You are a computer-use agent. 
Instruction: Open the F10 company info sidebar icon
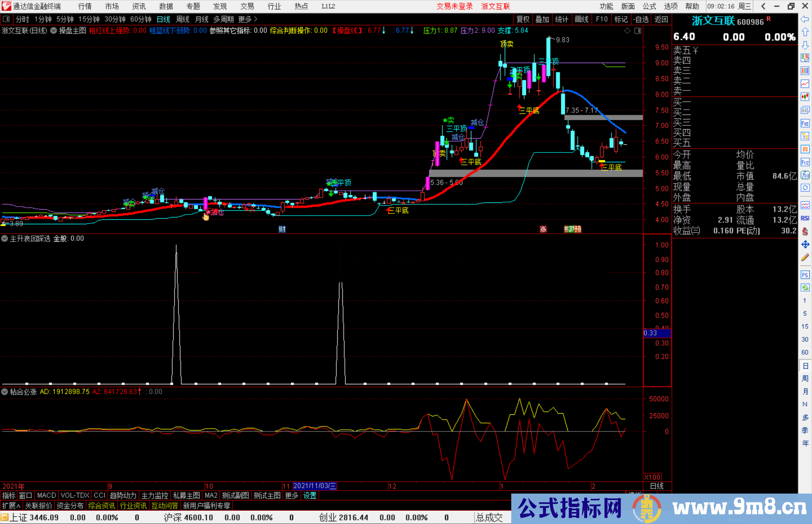pos(805,123)
